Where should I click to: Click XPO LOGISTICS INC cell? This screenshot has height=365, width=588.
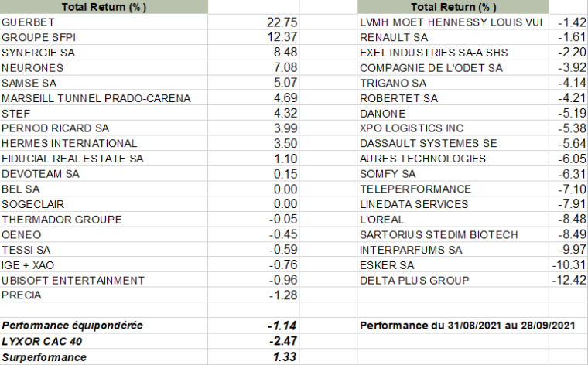453,128
